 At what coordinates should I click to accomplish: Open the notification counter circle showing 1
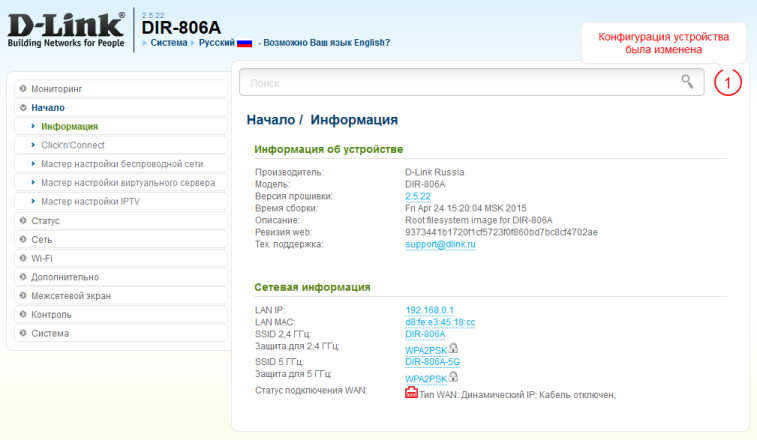tap(728, 83)
